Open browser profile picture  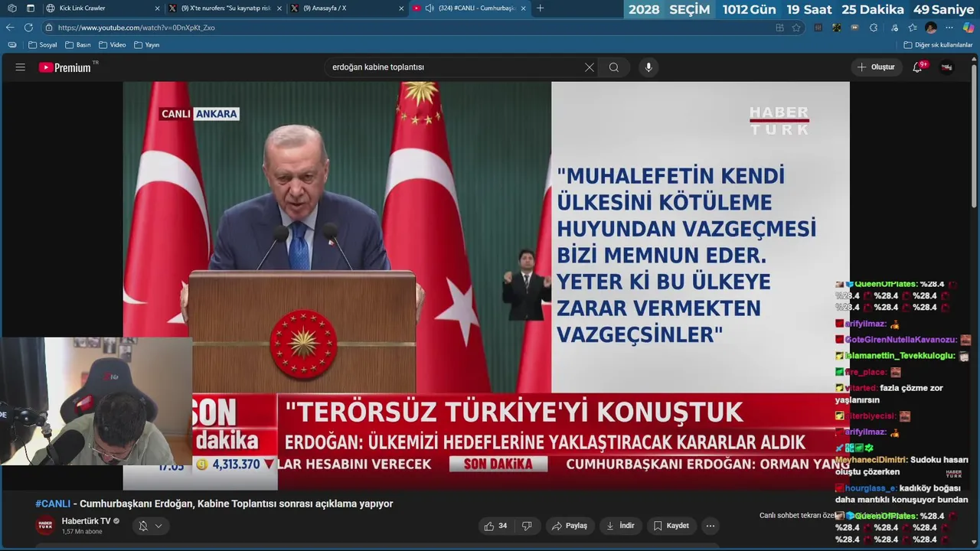(931, 28)
